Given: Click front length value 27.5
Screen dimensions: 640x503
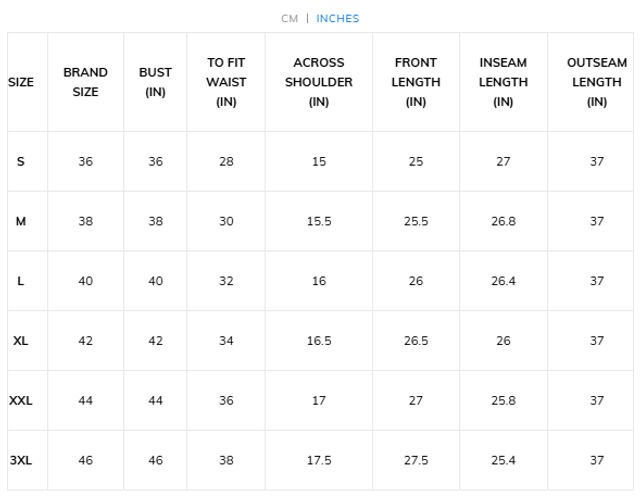Looking at the screenshot, I should pyautogui.click(x=416, y=461).
